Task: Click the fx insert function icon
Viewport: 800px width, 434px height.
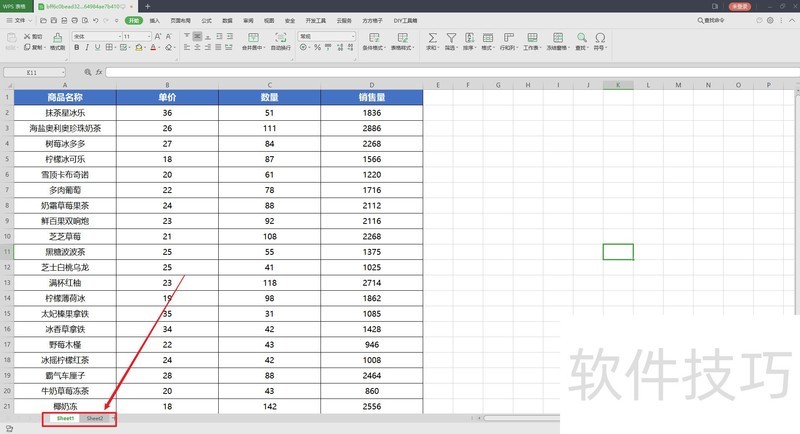Action: (99, 72)
